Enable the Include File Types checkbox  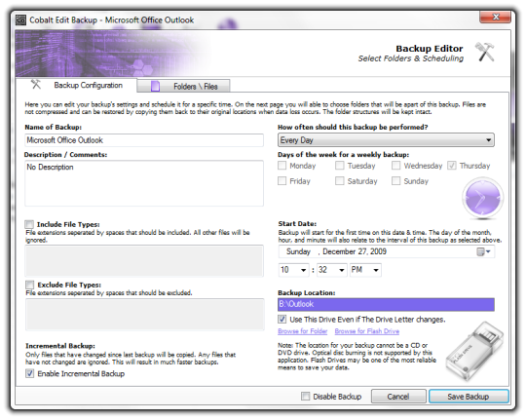click(x=29, y=224)
